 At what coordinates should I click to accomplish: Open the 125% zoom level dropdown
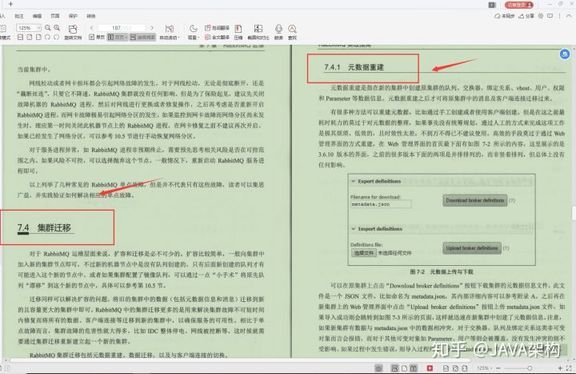(28, 28)
